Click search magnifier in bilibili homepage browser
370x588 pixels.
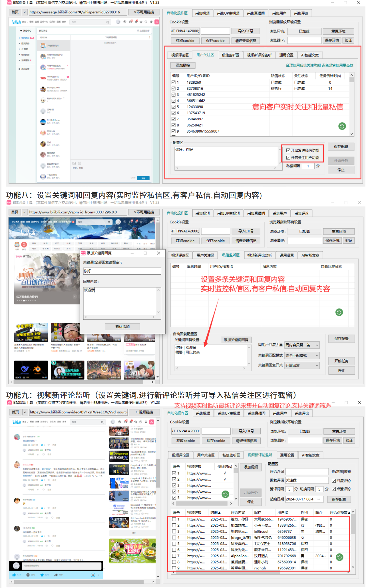tap(109, 222)
